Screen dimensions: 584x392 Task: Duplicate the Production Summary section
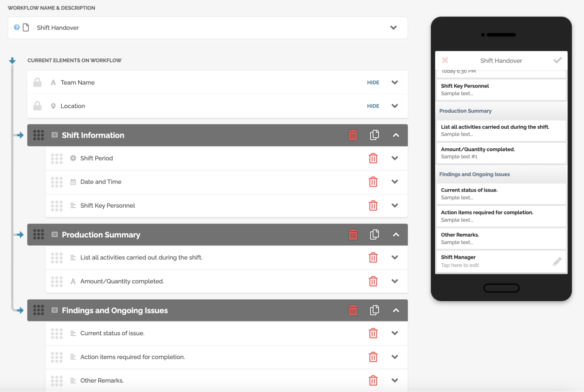(x=374, y=234)
